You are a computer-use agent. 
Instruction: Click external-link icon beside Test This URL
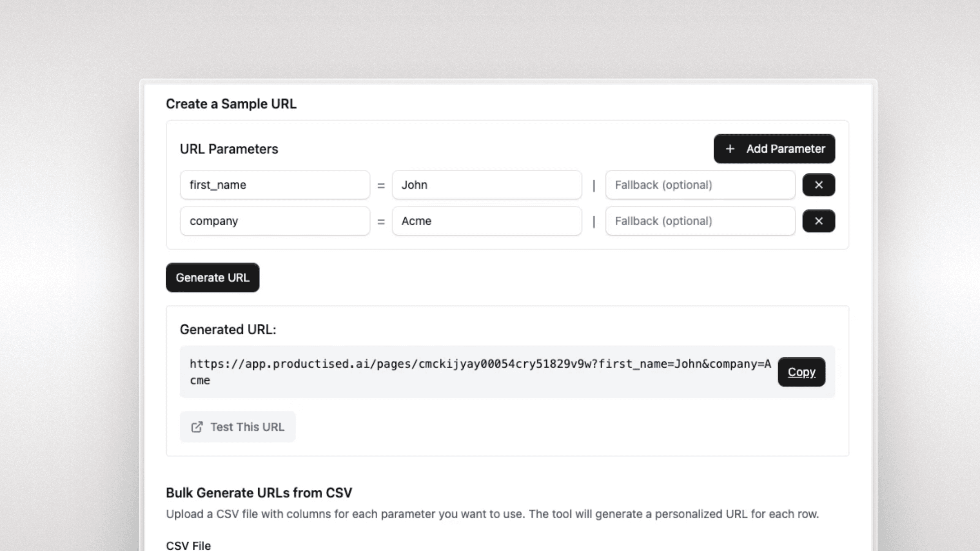197,427
